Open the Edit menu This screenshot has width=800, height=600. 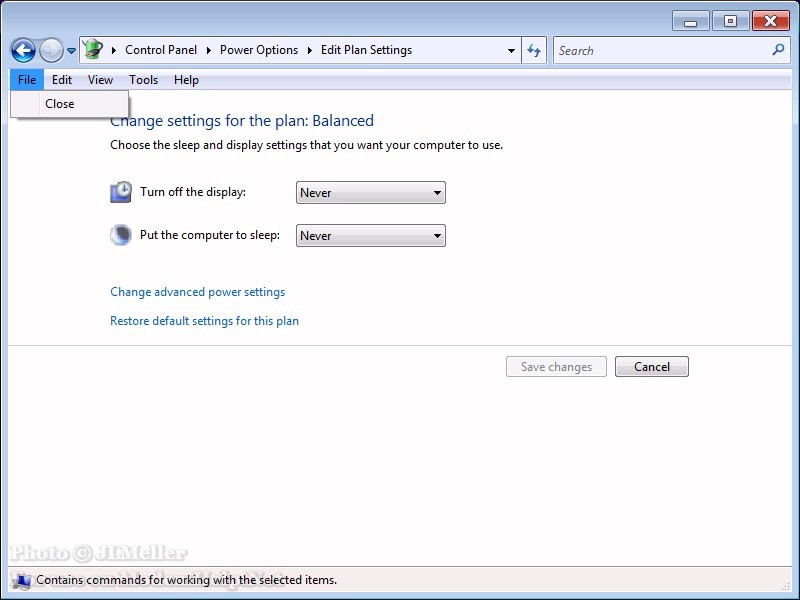click(62, 80)
